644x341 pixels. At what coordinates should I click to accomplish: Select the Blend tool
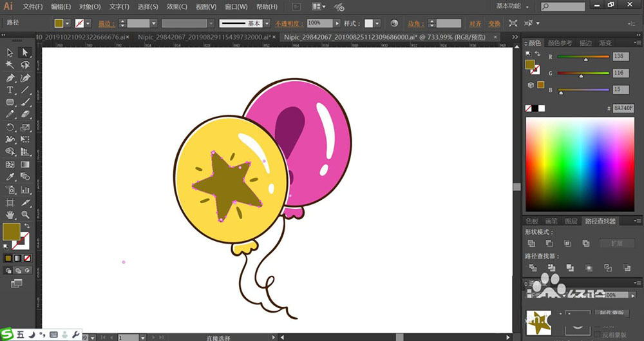point(25,177)
